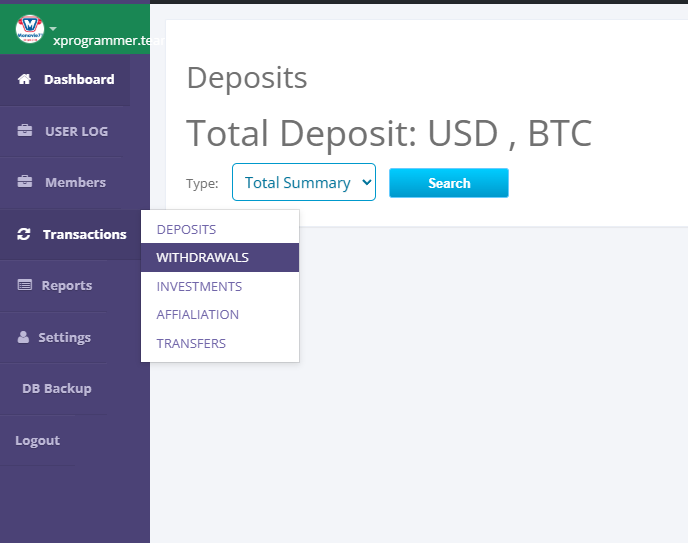Open INVESTMENTS from the submenu
Screen dimensions: 688x543
(199, 286)
